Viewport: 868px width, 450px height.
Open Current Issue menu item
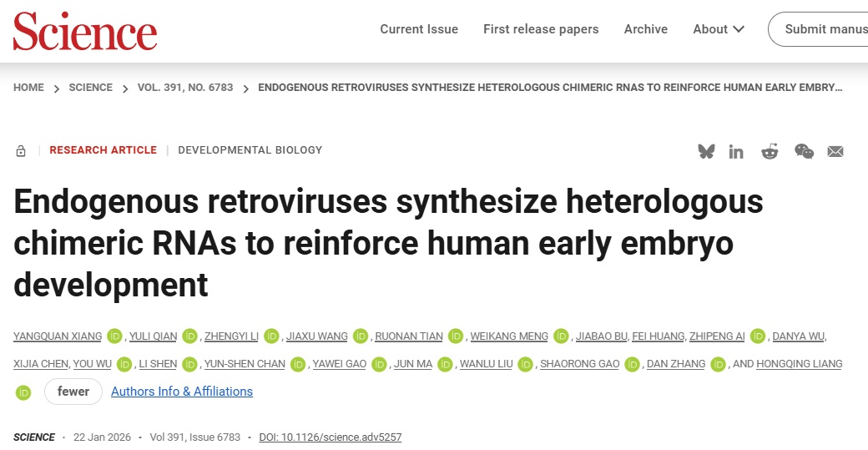(x=419, y=29)
